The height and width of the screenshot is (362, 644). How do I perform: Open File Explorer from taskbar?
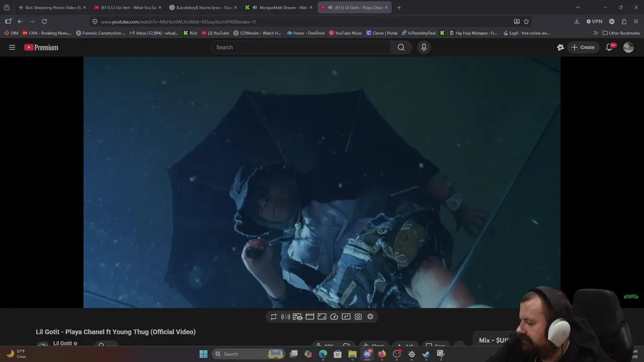pos(352,354)
